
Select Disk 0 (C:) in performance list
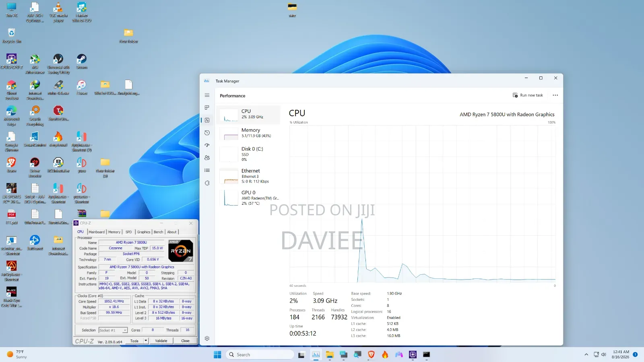(x=248, y=154)
